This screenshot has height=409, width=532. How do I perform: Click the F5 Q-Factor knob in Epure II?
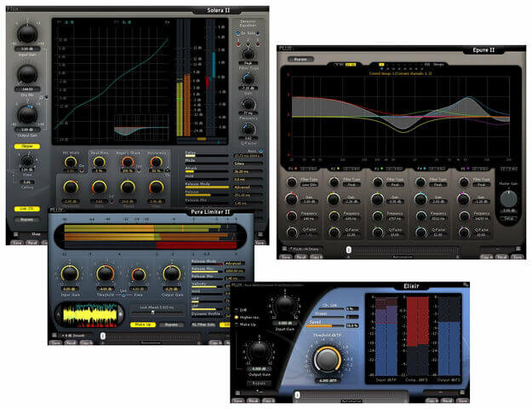tap(463, 233)
